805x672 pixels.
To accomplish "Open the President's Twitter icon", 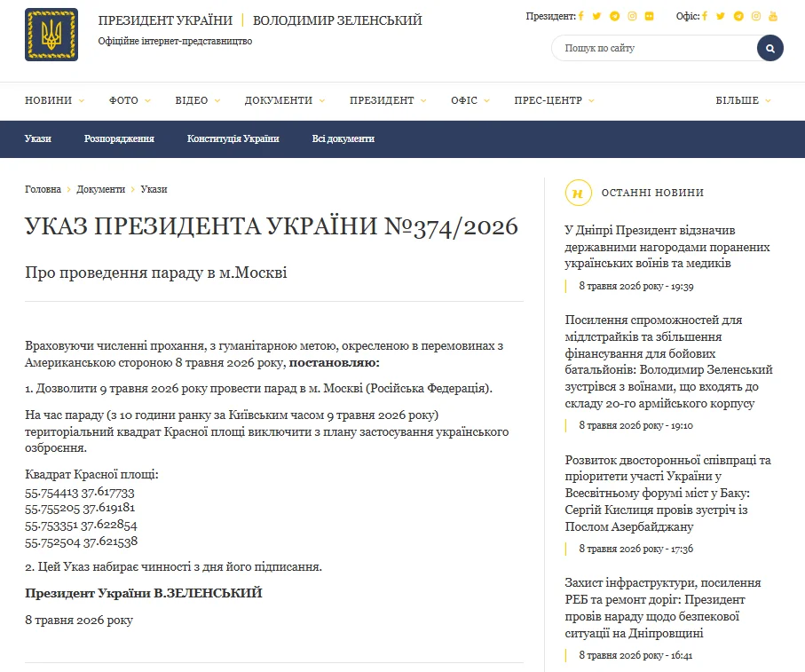I will pos(596,17).
